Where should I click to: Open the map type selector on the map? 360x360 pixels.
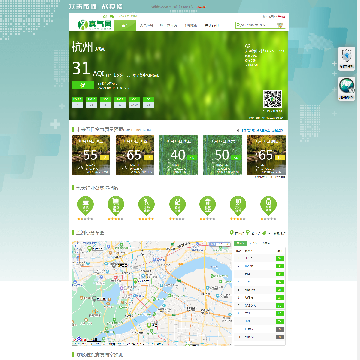[219, 244]
